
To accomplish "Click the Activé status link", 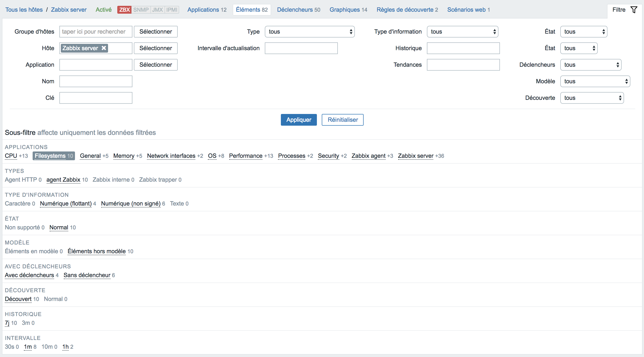I will 103,10.
